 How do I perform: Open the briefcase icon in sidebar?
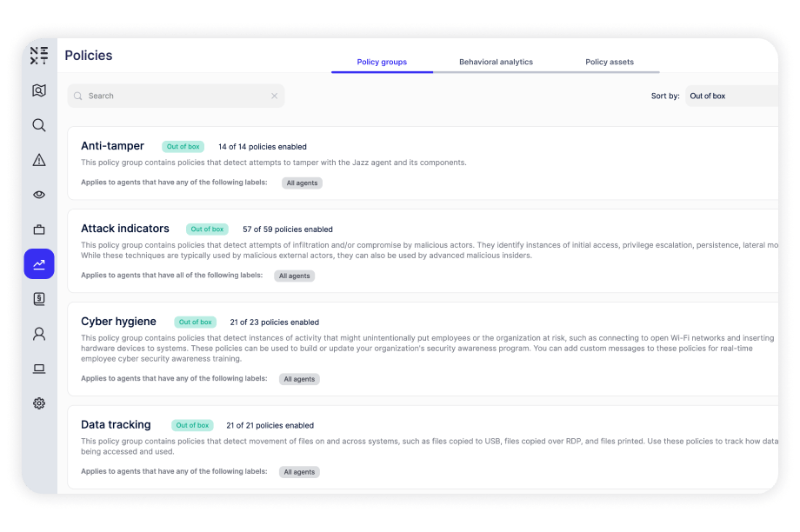click(x=39, y=229)
